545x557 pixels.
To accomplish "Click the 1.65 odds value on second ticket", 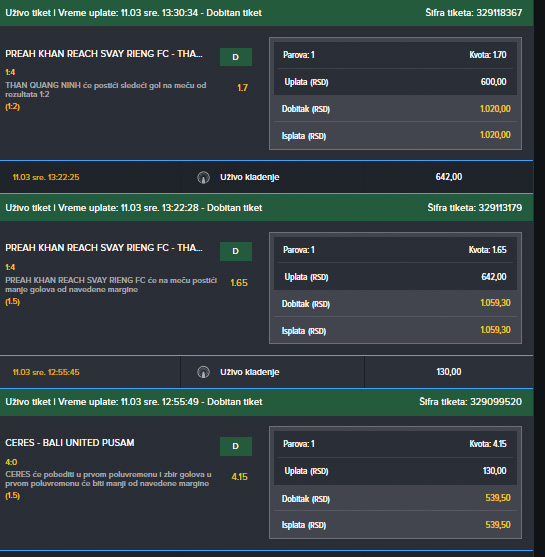I will pos(239,283).
